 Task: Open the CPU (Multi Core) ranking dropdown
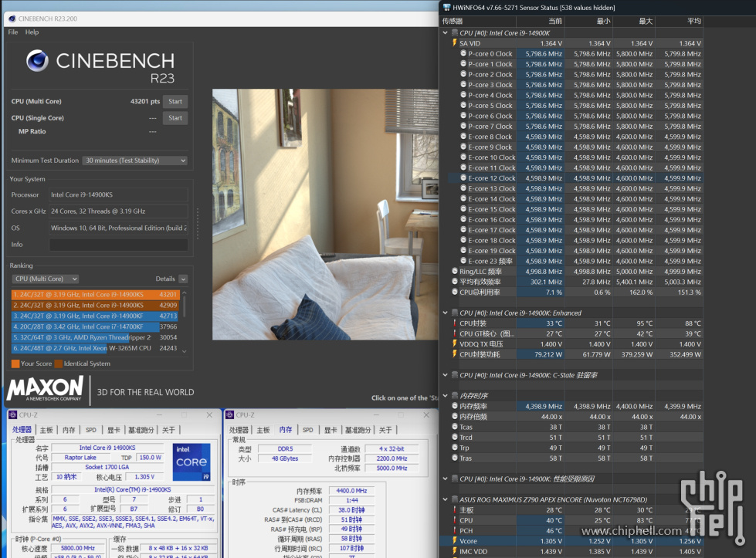[x=46, y=279]
